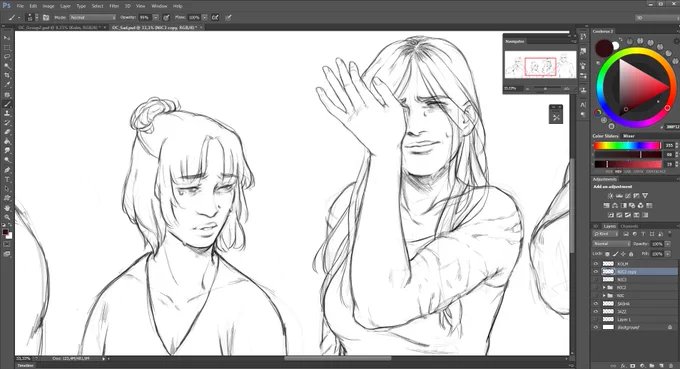Show the NIC2 layer group
Image resolution: width=680 pixels, height=369 pixels.
coord(596,287)
